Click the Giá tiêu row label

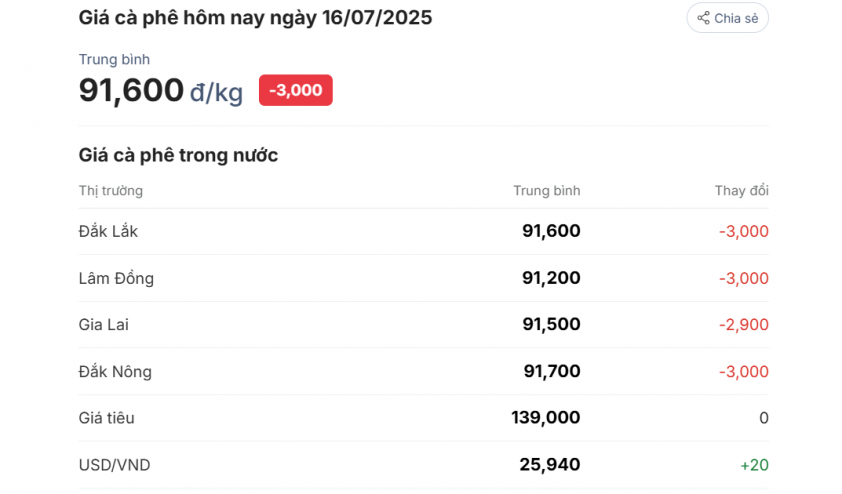click(x=106, y=418)
